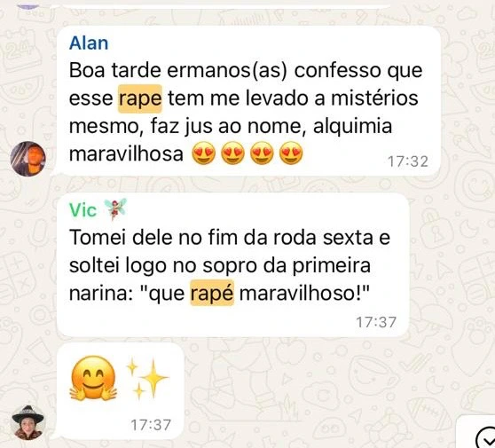
Task: Click the last heart-eyes emoji
Action: click(x=291, y=153)
